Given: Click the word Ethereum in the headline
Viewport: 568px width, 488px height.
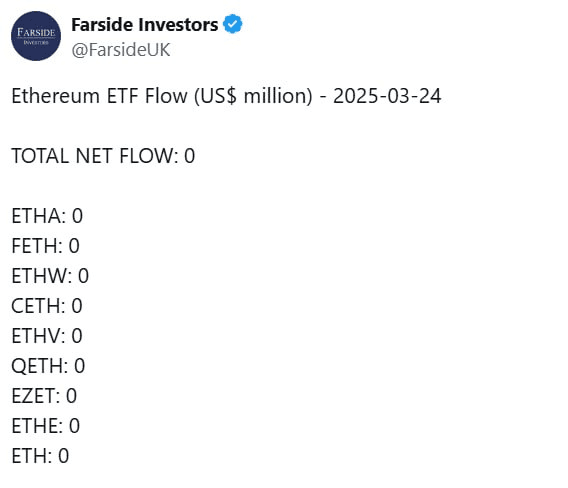Looking at the screenshot, I should pos(55,96).
